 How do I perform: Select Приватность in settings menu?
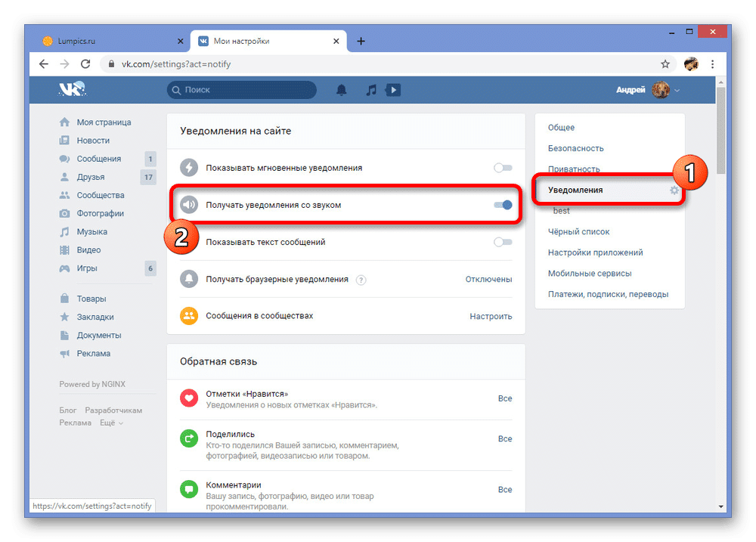[574, 169]
